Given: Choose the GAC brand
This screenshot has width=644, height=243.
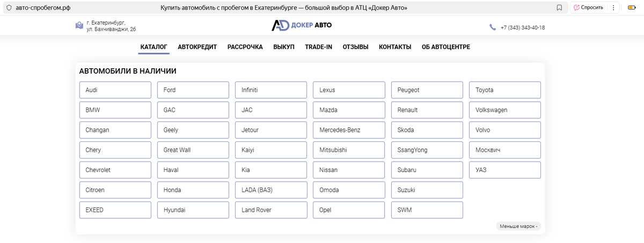Looking at the screenshot, I should 193,110.
